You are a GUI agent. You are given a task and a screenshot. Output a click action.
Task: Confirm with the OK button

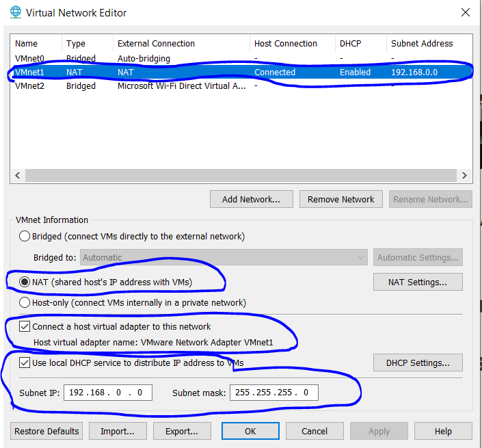click(250, 431)
